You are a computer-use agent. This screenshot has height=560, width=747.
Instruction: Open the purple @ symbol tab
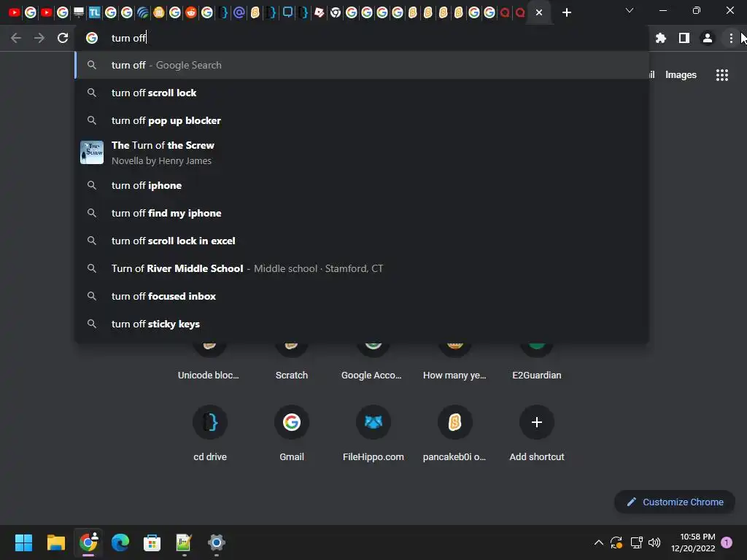[239, 12]
